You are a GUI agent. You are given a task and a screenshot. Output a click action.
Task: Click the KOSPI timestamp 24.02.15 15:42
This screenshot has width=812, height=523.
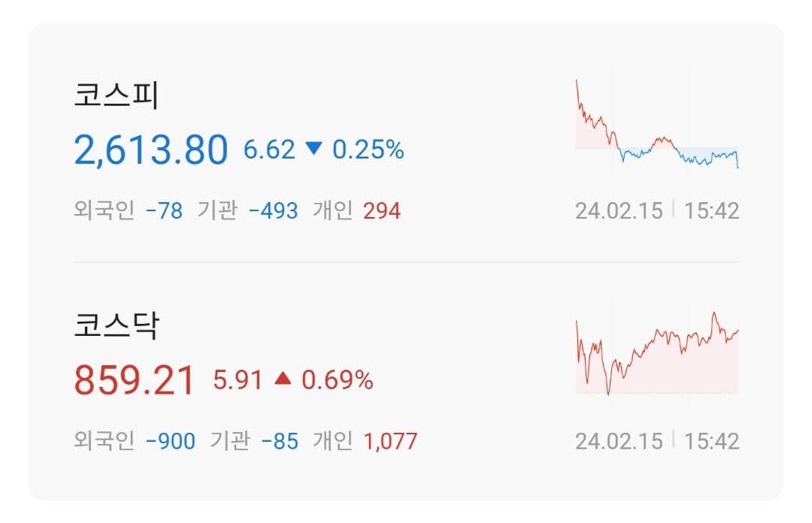tap(657, 210)
